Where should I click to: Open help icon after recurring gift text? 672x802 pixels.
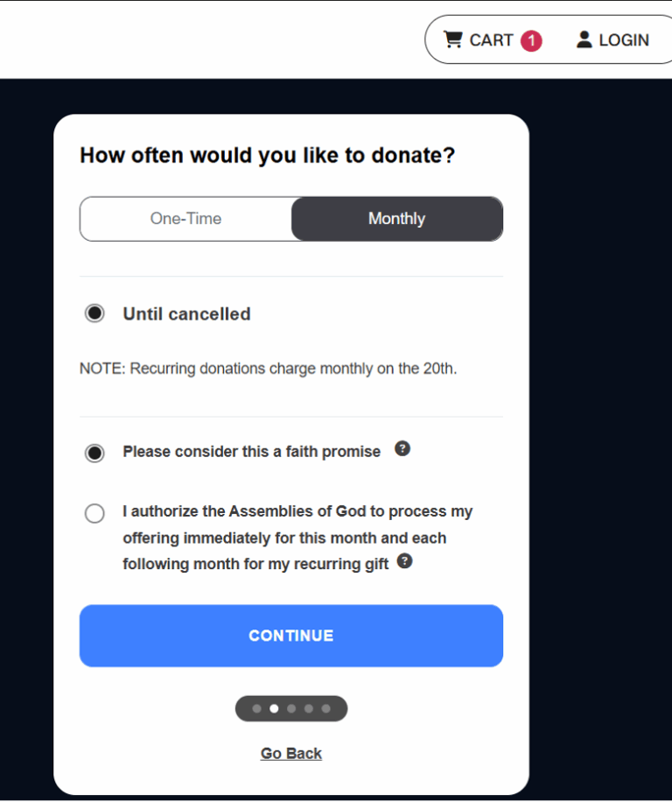(404, 561)
